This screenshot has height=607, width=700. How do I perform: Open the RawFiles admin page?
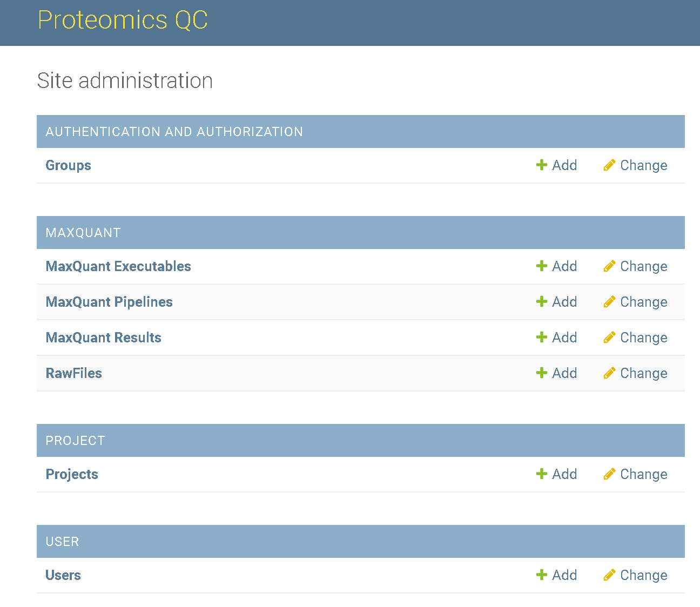(73, 373)
